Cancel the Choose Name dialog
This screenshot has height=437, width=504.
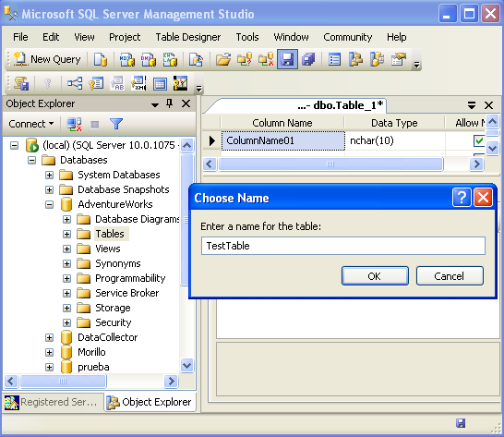pyautogui.click(x=450, y=275)
